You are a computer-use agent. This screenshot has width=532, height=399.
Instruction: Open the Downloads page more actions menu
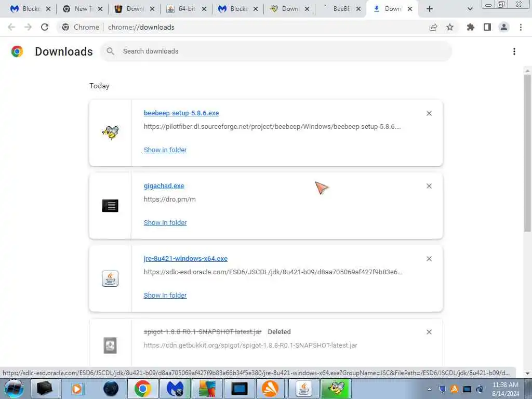click(x=514, y=51)
